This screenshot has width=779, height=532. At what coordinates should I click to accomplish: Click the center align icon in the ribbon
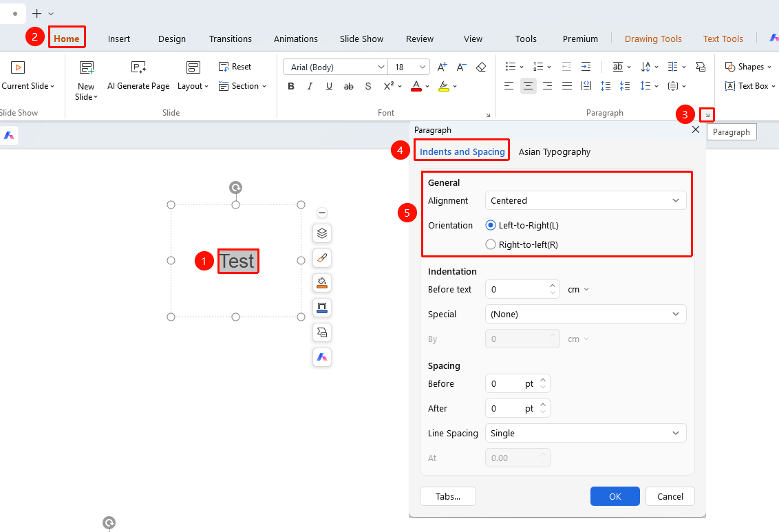528,86
